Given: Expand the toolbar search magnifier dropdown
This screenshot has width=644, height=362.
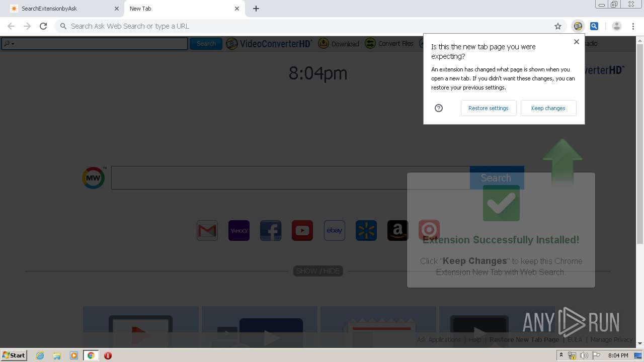Looking at the screenshot, I should coord(9,44).
